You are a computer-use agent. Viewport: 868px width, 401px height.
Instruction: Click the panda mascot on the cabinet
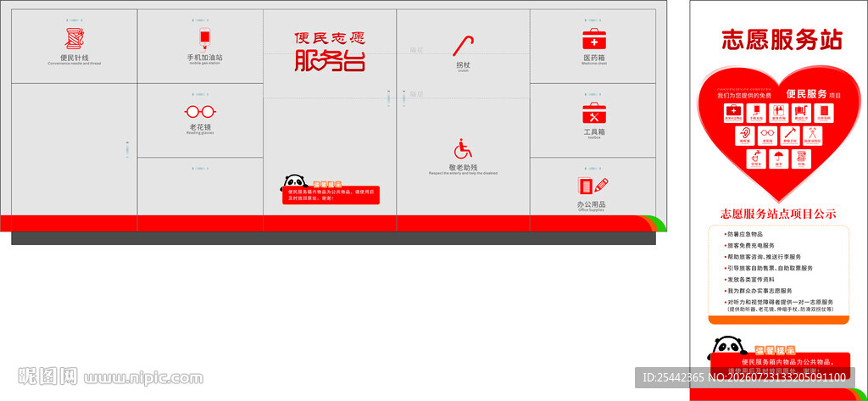(296, 181)
